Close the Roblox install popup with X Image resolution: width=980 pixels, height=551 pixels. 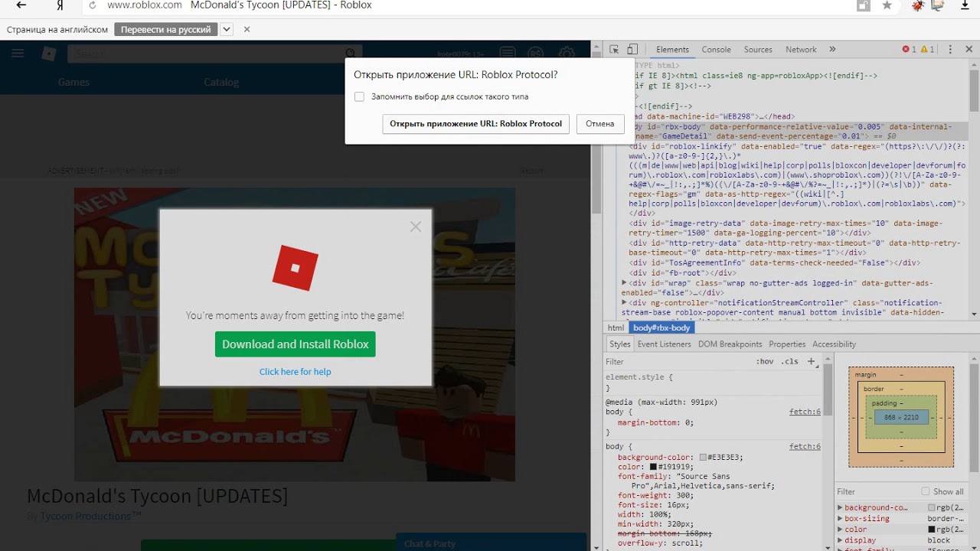(x=416, y=227)
